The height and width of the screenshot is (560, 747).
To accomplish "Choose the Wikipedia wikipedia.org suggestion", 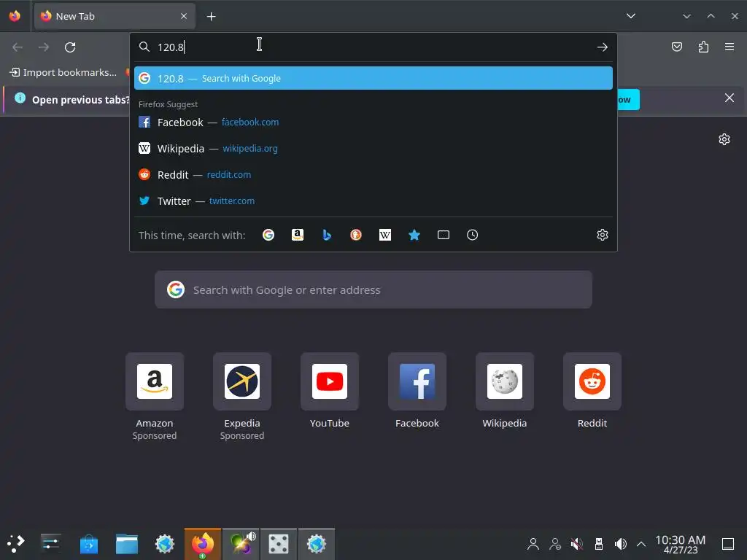I will (x=373, y=149).
